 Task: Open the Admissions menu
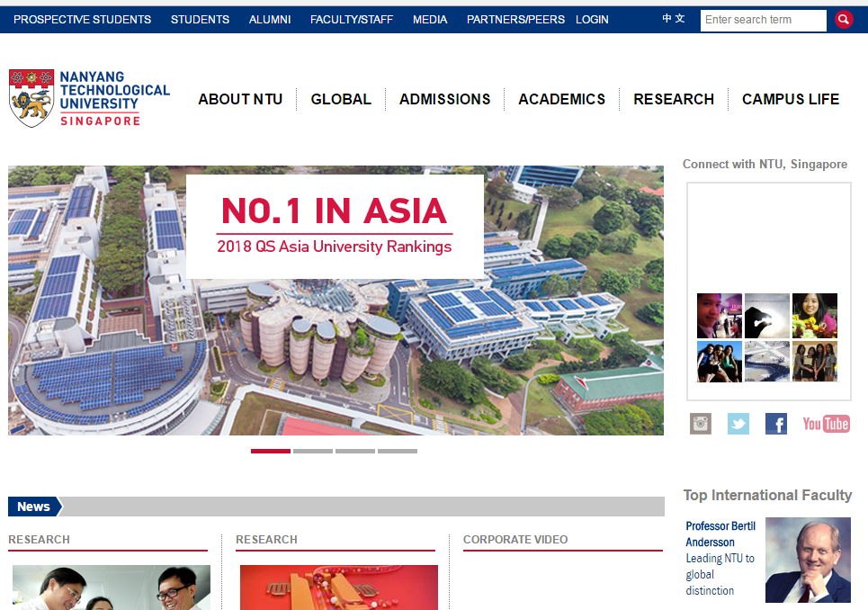[445, 99]
